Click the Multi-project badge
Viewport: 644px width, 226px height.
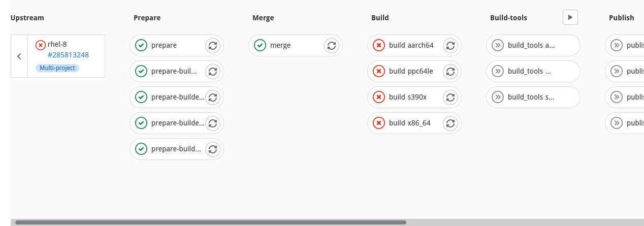coord(57,68)
